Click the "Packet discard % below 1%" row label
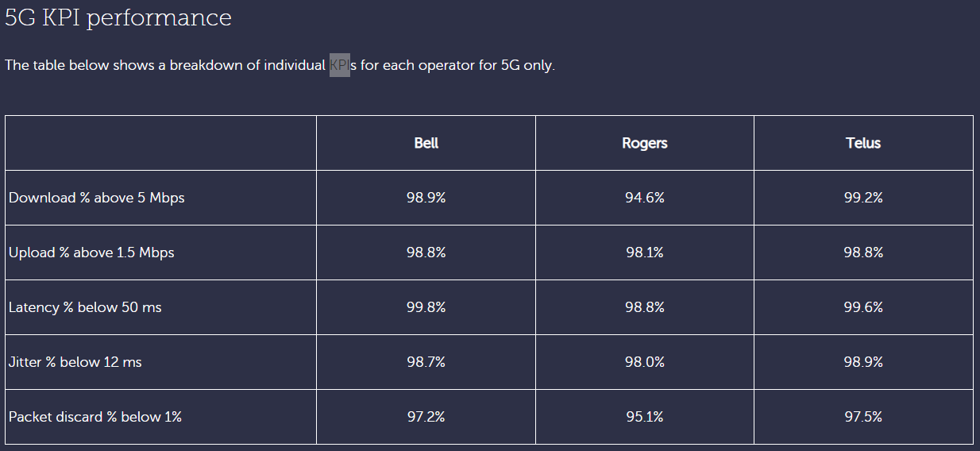980x451 pixels. (x=95, y=417)
